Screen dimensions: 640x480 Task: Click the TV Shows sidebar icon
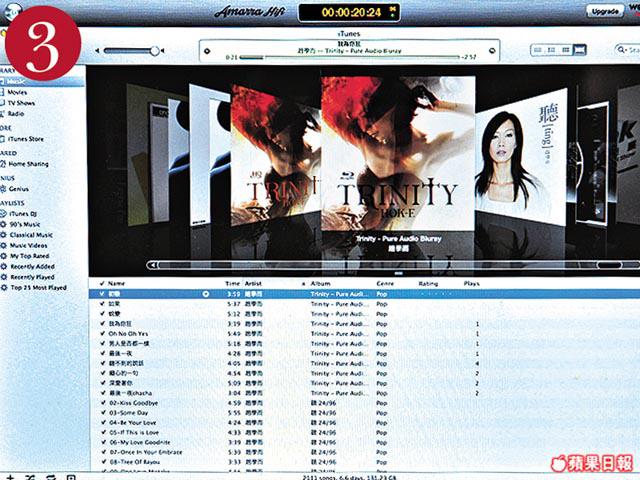(x=3, y=102)
